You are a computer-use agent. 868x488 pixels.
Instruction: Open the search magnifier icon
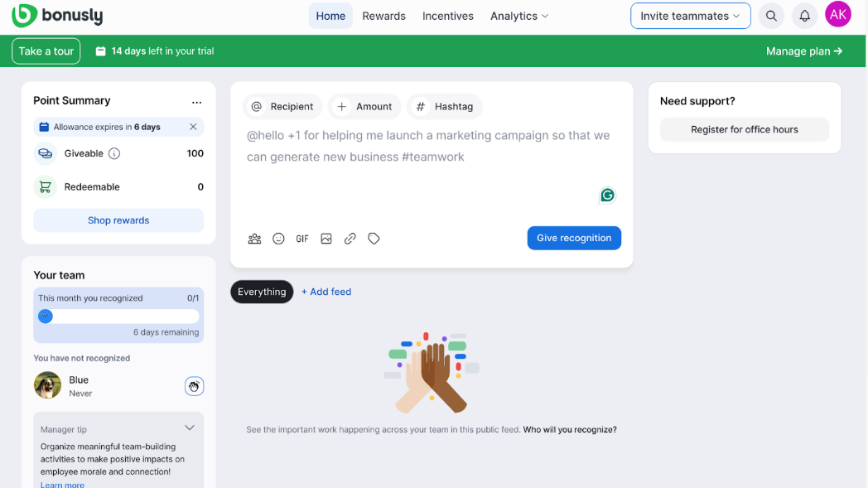pyautogui.click(x=771, y=16)
